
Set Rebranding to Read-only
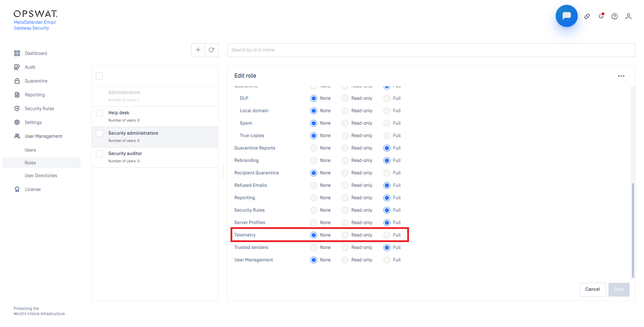click(345, 161)
